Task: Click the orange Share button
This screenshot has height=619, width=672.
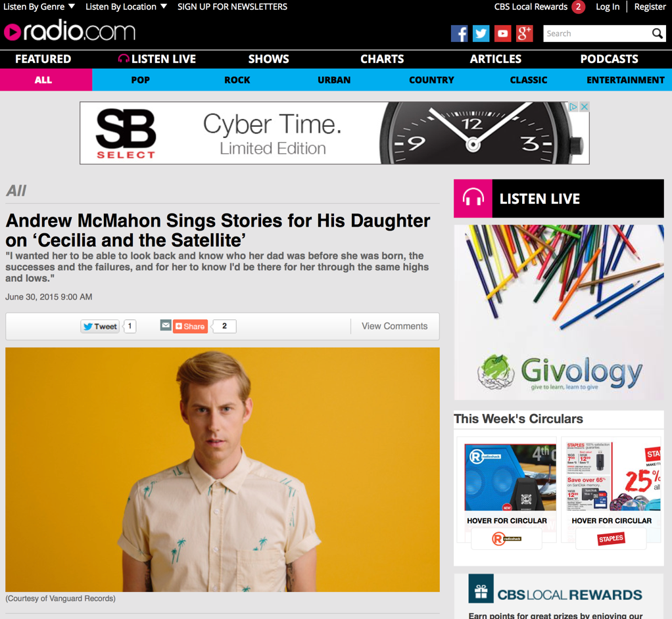Action: tap(190, 327)
